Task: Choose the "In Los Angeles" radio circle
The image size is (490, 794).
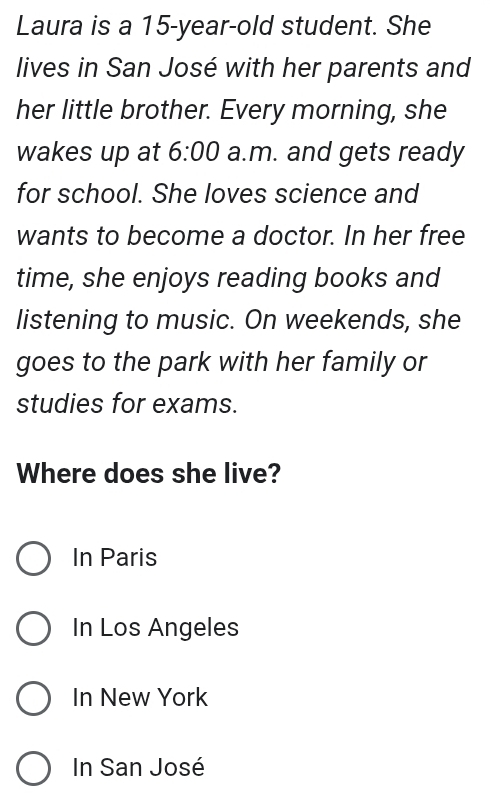Action: tap(33, 628)
